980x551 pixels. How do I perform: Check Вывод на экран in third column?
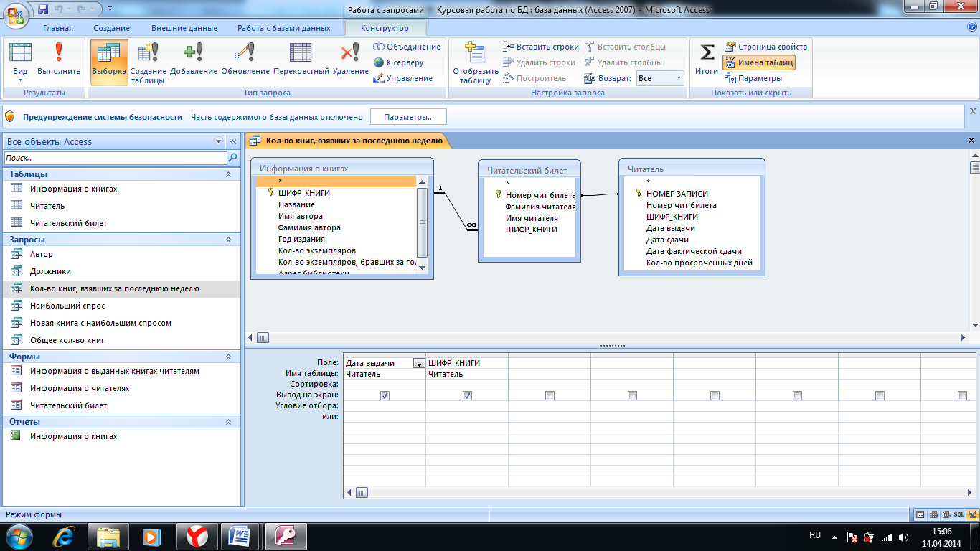tap(550, 395)
